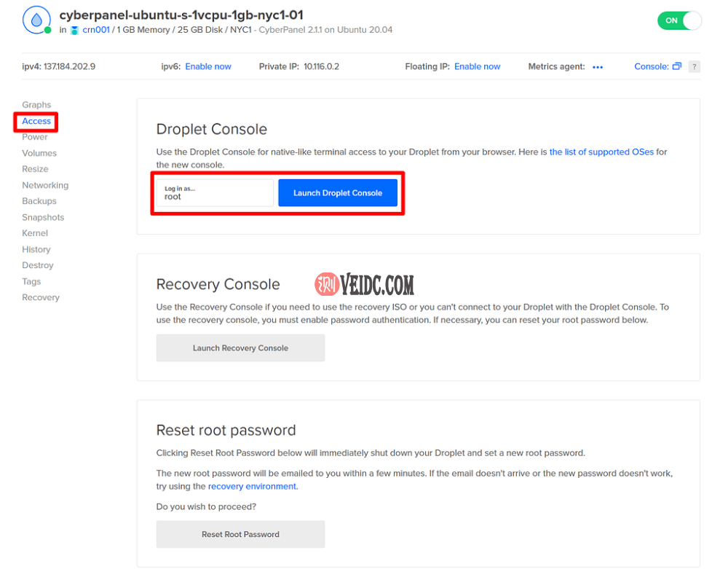Click the 'Log in as' root field

[215, 193]
